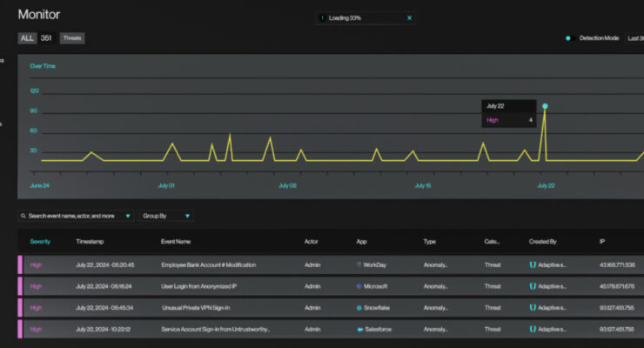644x348 pixels.
Task: Click the Salesforce app icon
Action: 360,329
